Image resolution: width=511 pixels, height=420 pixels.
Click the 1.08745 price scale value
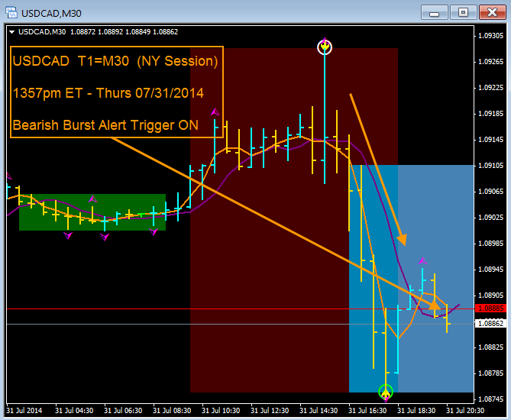(491, 399)
